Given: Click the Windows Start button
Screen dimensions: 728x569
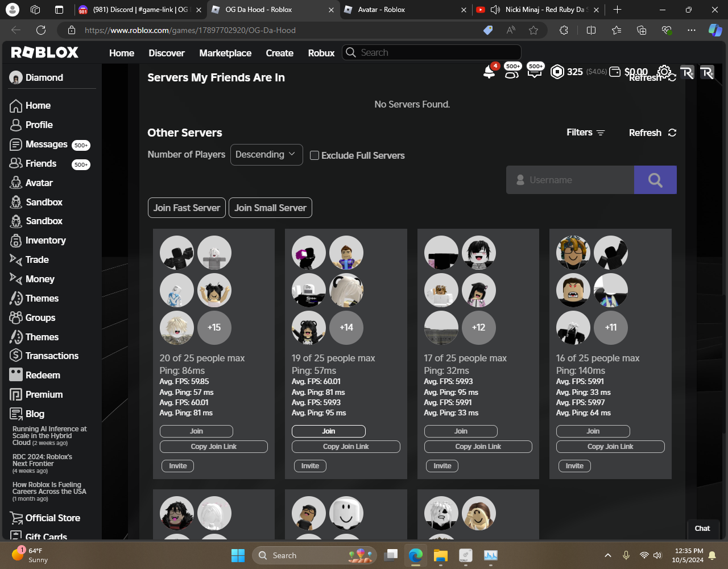Looking at the screenshot, I should 238,555.
